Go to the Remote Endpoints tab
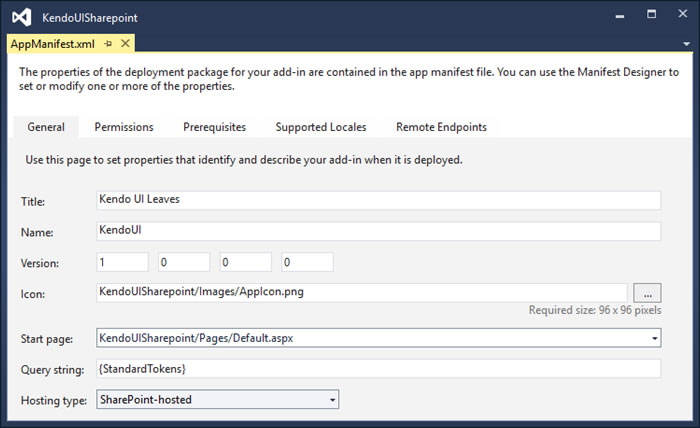Screen dimensions: 700x428 pos(441,127)
